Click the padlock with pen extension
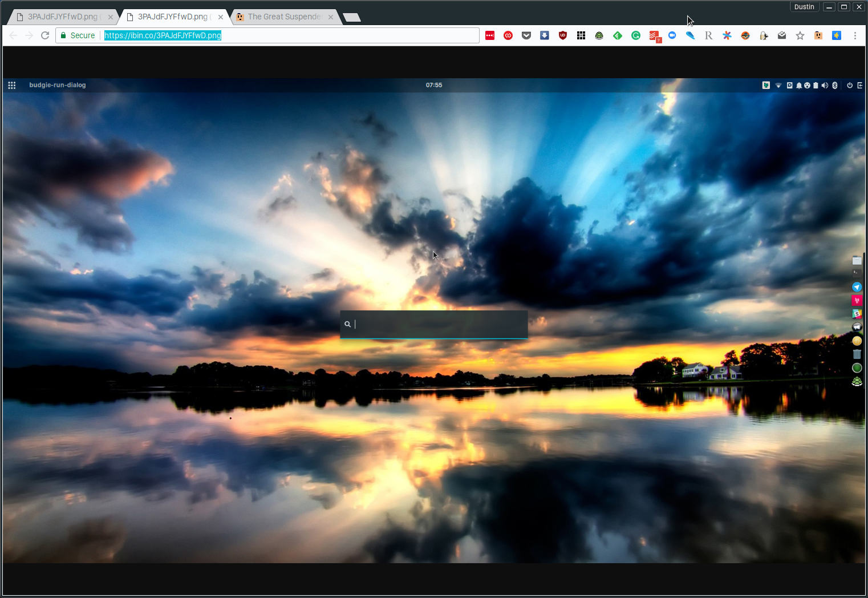This screenshot has height=598, width=868. 764,35
